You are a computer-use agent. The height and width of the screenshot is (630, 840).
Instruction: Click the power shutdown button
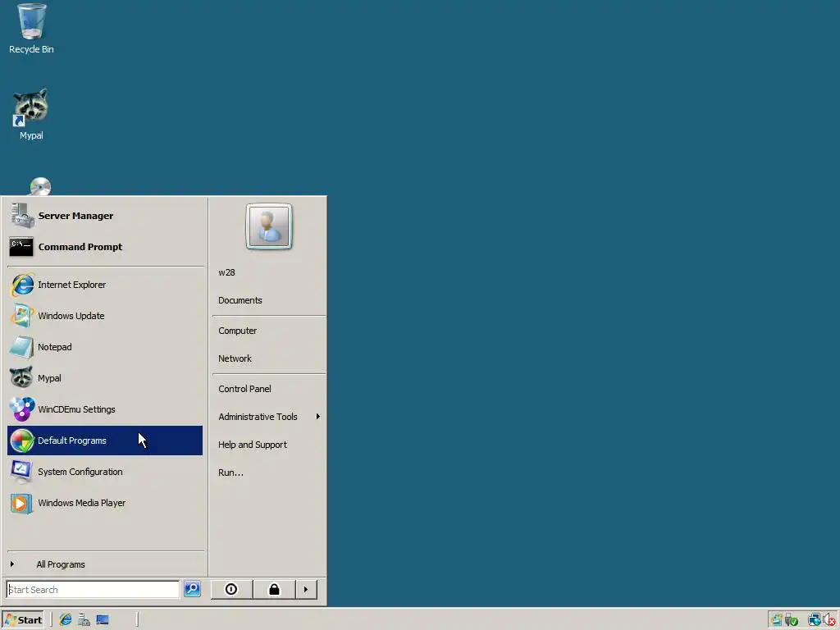231,589
